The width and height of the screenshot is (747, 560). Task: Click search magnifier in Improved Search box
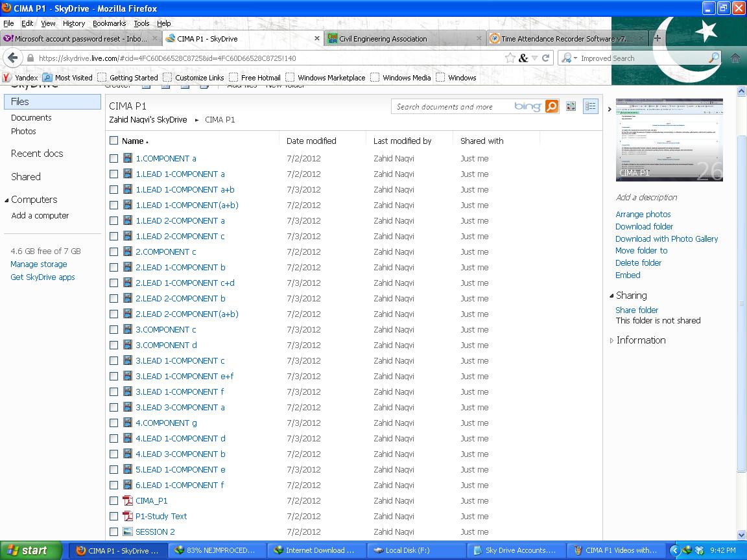click(x=714, y=58)
